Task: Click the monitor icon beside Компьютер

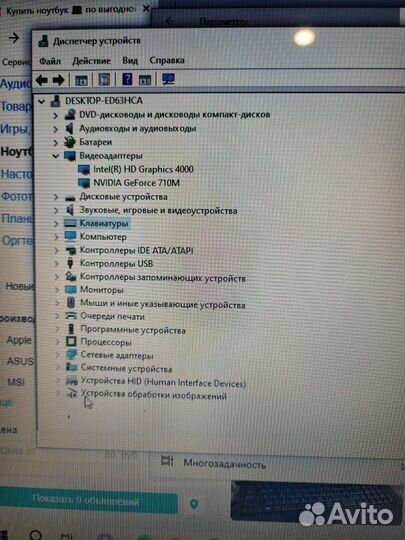Action: point(70,237)
